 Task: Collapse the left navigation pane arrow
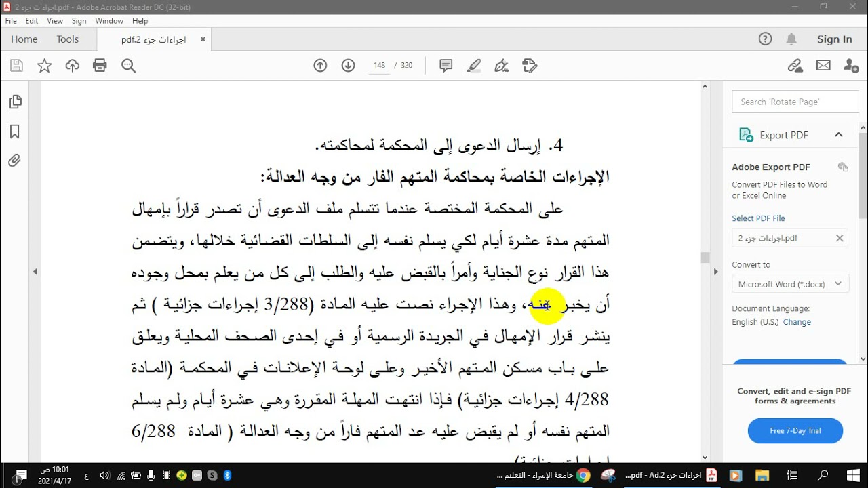(35, 271)
